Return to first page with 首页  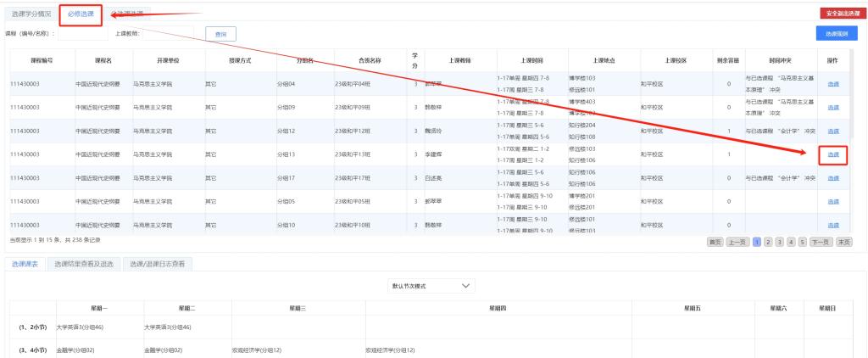point(717,241)
